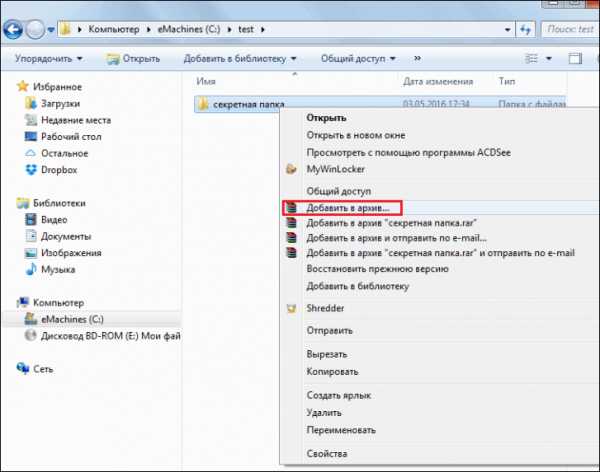Toggle the preview pane icon
Image resolution: width=600 pixels, height=472 pixels.
click(x=575, y=59)
